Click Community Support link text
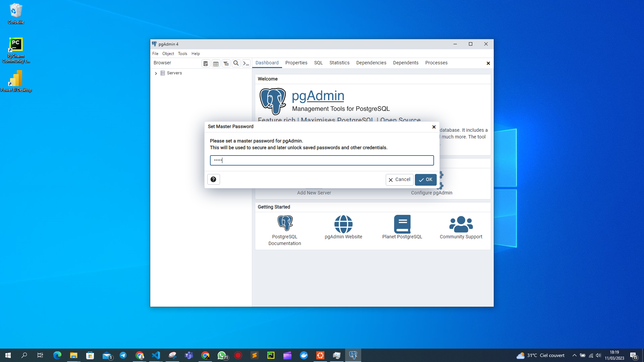Image resolution: width=644 pixels, height=362 pixels. pos(461,237)
